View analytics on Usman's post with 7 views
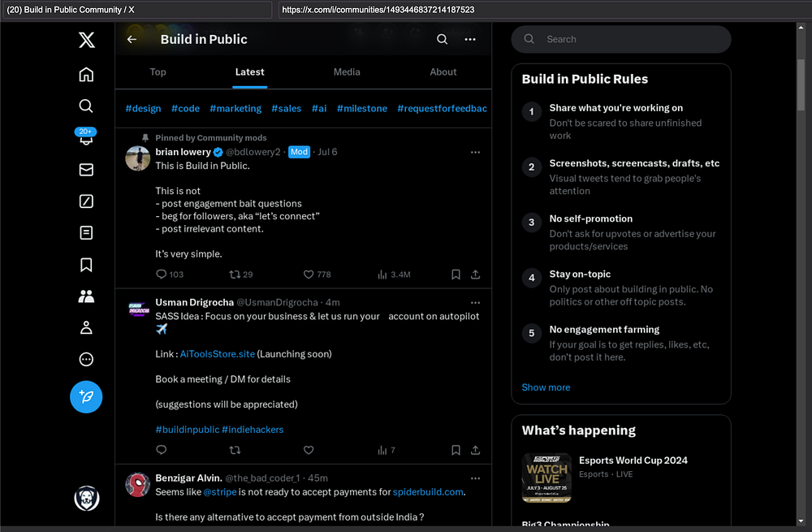The height and width of the screenshot is (532, 812). (x=387, y=450)
